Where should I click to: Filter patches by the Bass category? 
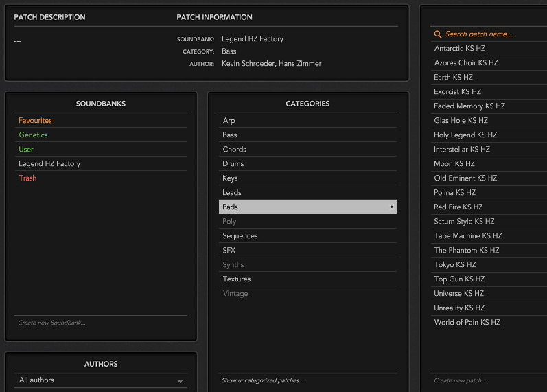click(x=230, y=135)
